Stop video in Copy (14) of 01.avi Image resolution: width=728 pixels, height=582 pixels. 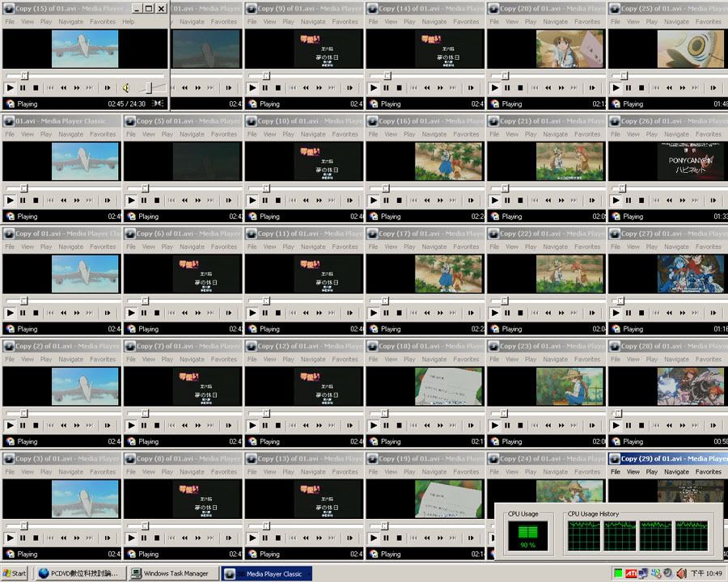pos(400,88)
